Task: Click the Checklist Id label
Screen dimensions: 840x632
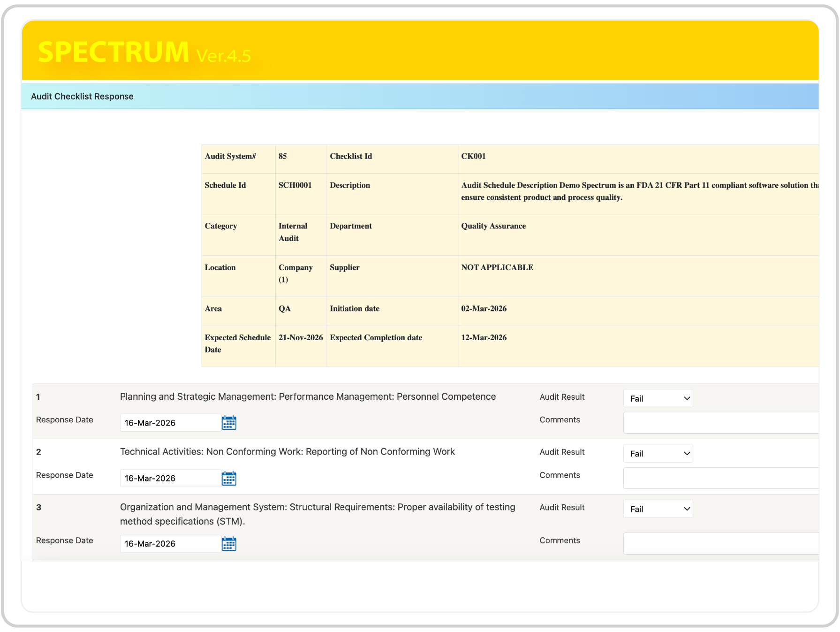Action: tap(351, 156)
